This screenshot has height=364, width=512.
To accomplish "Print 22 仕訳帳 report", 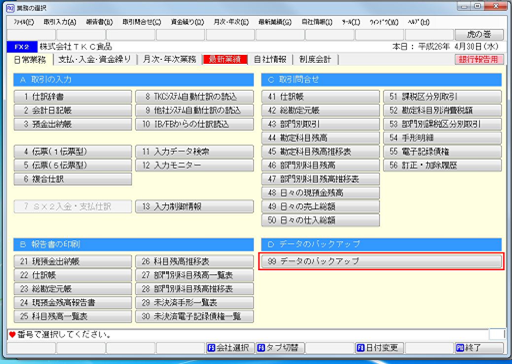I will (x=73, y=275).
